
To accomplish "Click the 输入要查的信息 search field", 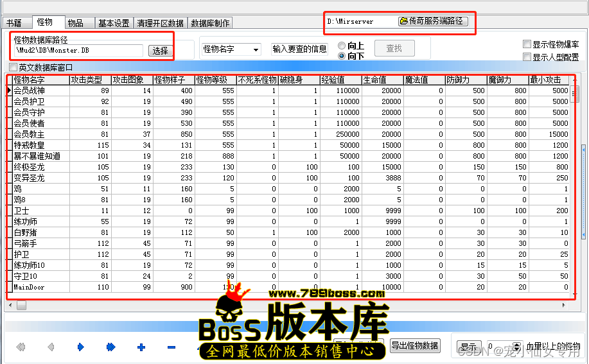I will tap(299, 49).
